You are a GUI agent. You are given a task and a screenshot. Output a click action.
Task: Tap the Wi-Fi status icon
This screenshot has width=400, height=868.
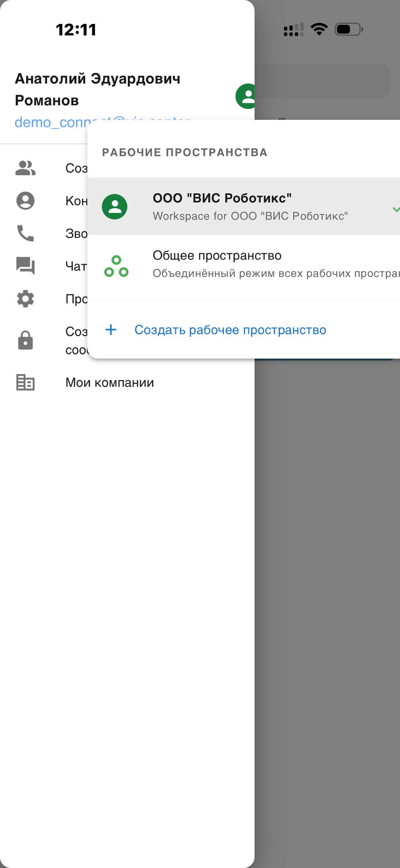tap(319, 29)
